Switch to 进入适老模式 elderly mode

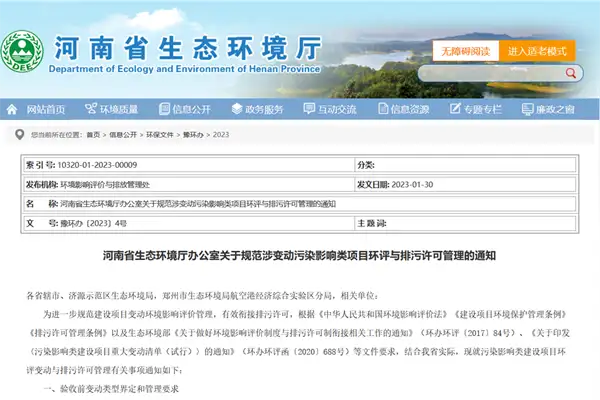coord(536,50)
